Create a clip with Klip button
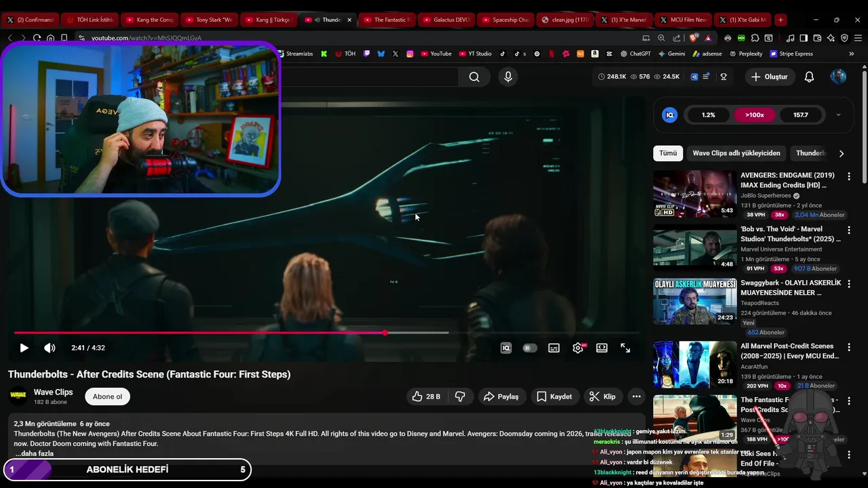Image resolution: width=868 pixels, height=488 pixels. pos(602,396)
